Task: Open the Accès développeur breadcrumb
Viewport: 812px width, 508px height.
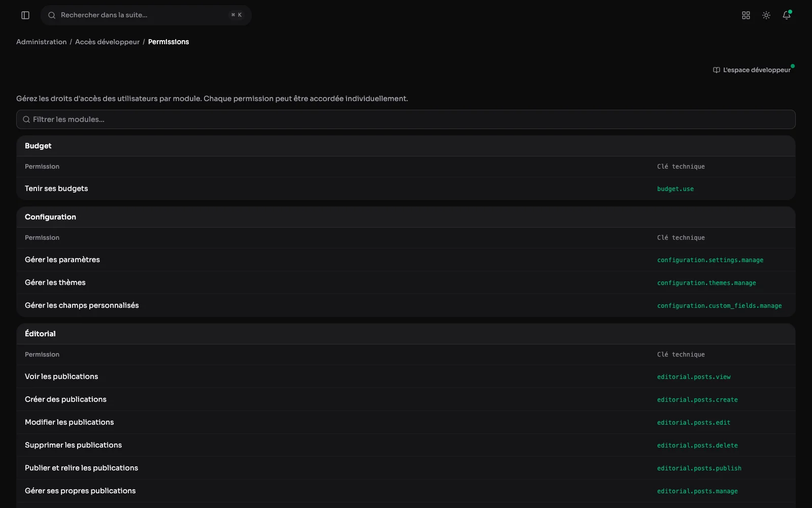Action: pyautogui.click(x=107, y=42)
